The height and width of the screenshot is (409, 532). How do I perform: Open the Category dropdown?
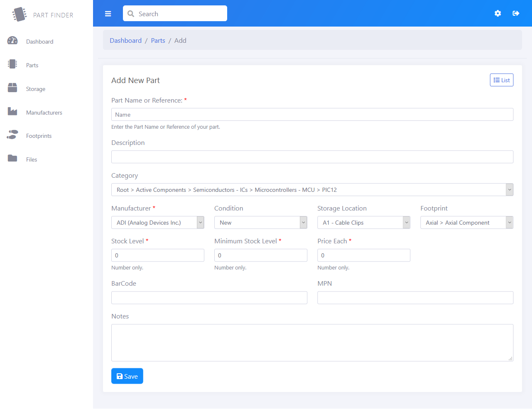(312, 190)
